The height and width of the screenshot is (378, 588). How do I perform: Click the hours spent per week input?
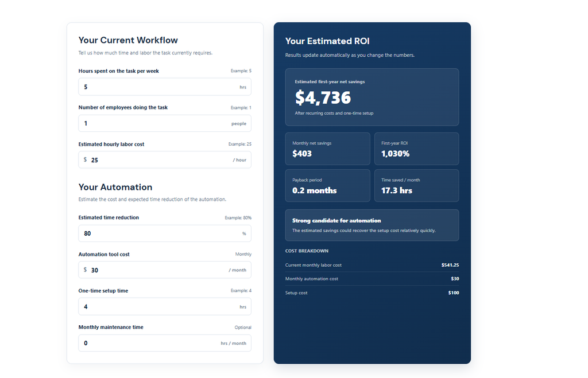click(165, 87)
